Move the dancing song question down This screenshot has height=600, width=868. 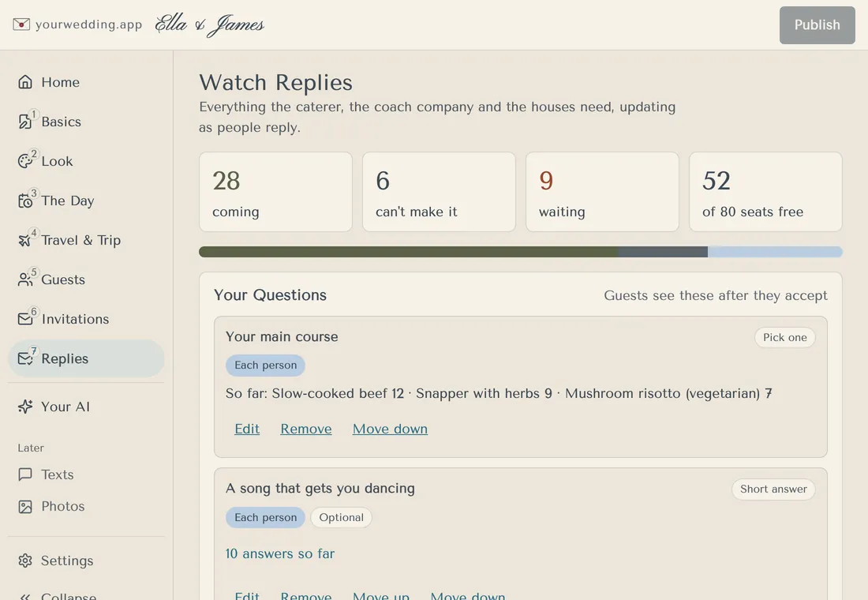coord(468,595)
